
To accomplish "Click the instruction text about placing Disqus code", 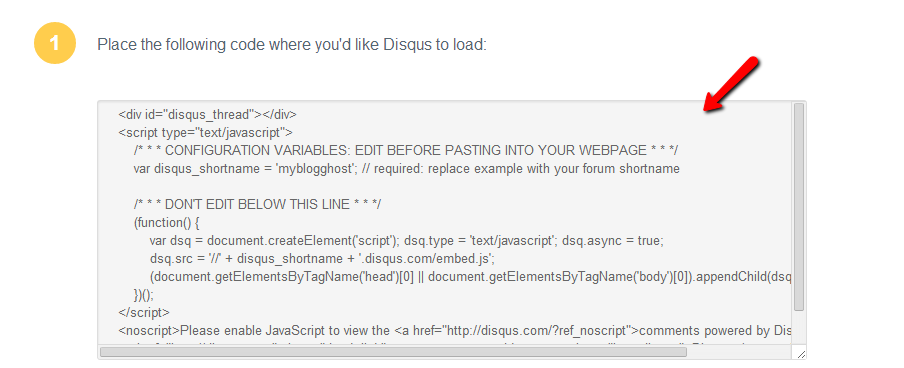I will tap(292, 44).
